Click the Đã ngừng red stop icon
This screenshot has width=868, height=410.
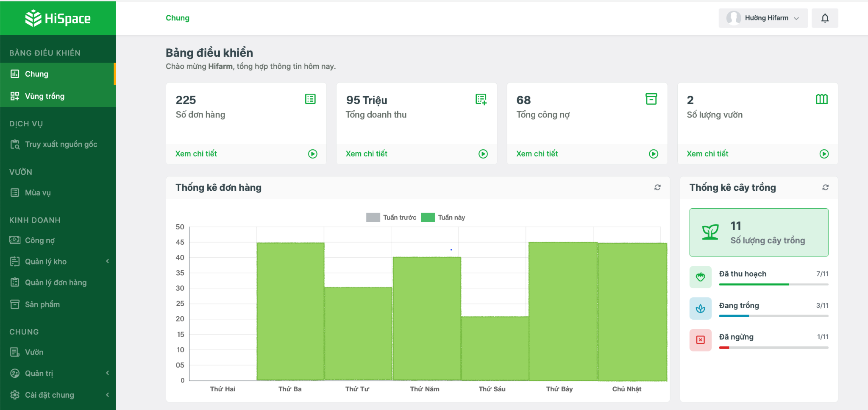700,340
